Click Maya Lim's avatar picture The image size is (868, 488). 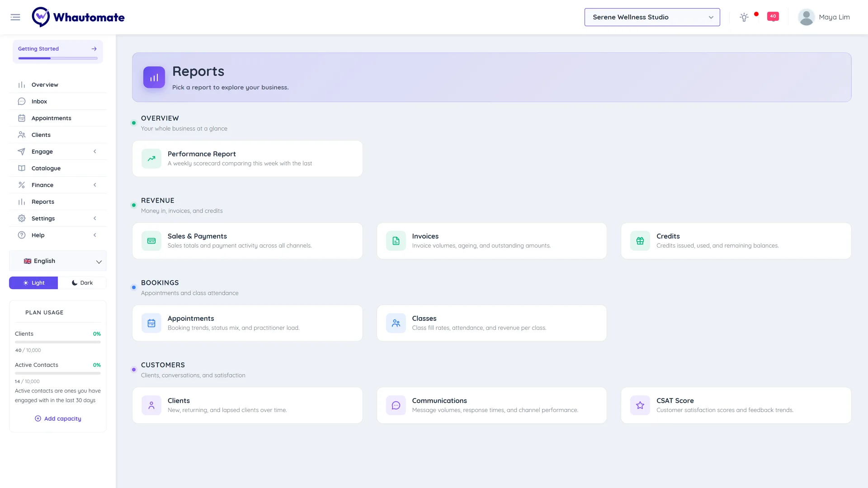click(806, 17)
